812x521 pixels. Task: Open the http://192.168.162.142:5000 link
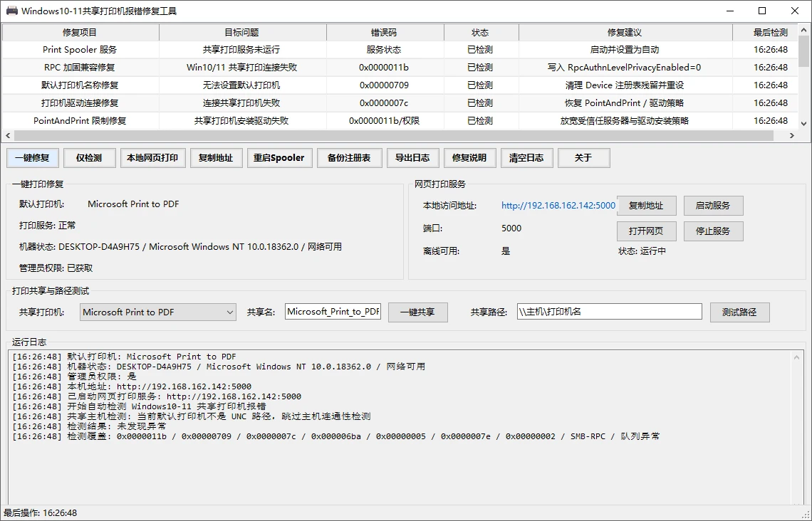point(558,206)
